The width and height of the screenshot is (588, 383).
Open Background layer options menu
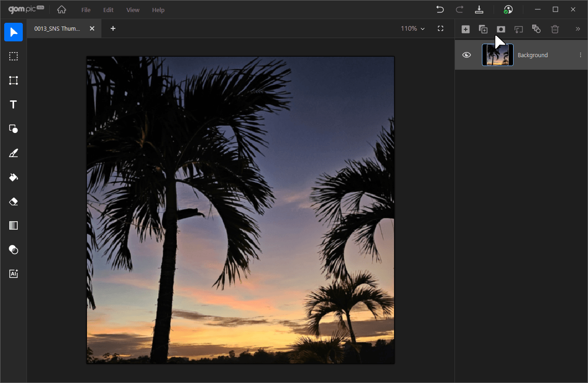pos(580,55)
